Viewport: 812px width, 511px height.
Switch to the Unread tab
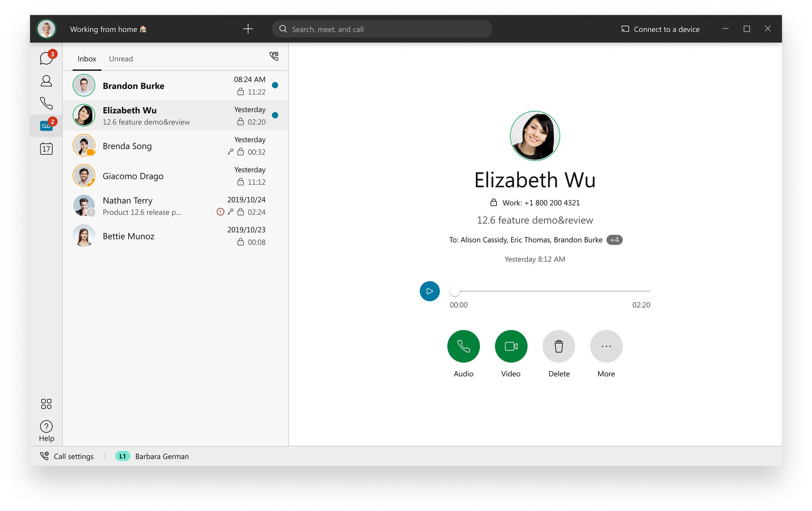121,59
